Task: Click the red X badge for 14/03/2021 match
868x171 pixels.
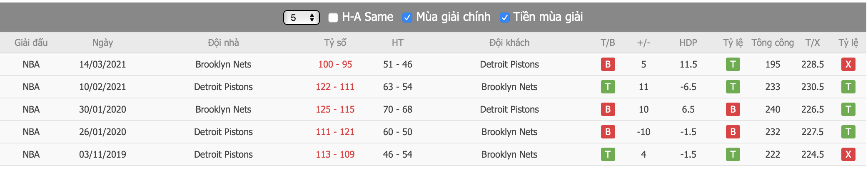Action: (x=848, y=64)
